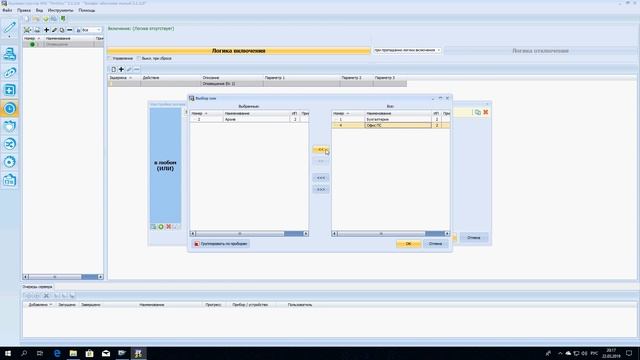
Task: Select the pencil edit tool in left sidebar
Action: click(9, 28)
